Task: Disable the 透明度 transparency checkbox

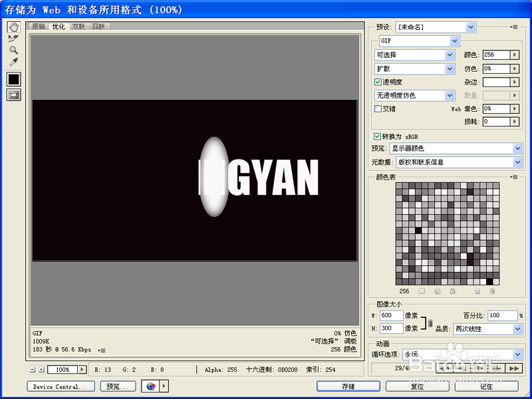Action: 378,81
